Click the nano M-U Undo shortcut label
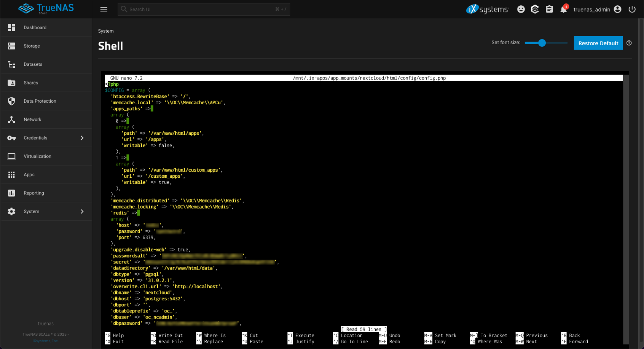This screenshot has height=349, width=644. click(389, 336)
